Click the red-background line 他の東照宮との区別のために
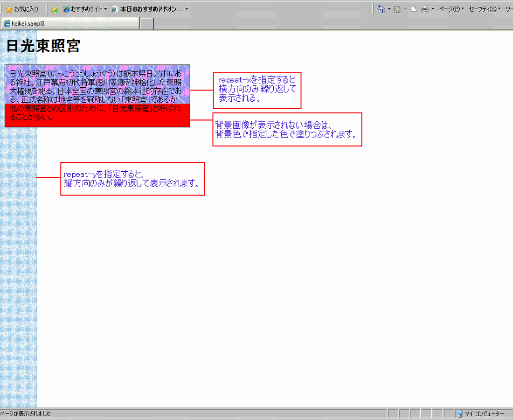The image size is (513, 420). [95, 108]
